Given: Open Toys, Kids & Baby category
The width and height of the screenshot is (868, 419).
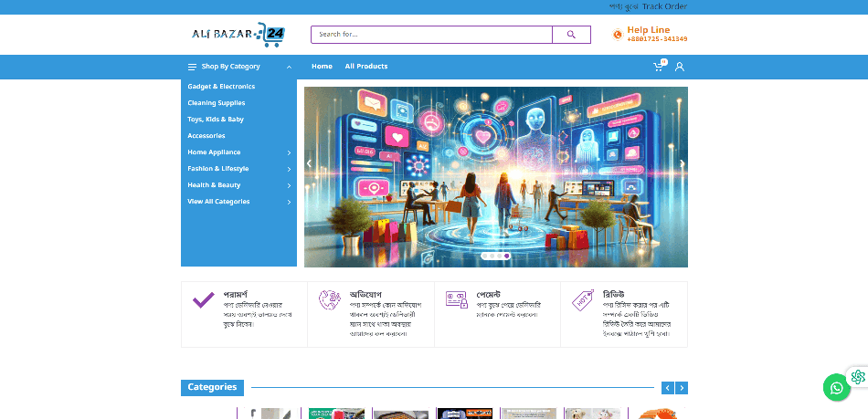Looking at the screenshot, I should pos(216,120).
